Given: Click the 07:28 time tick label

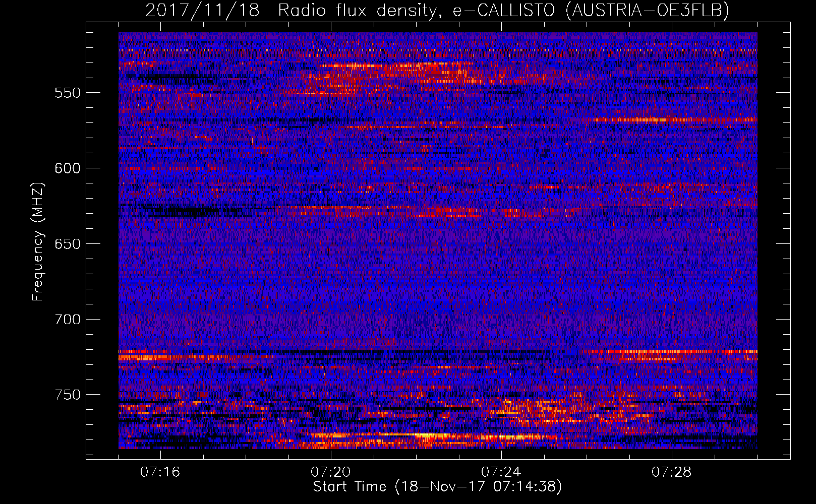Looking at the screenshot, I should pyautogui.click(x=672, y=472).
